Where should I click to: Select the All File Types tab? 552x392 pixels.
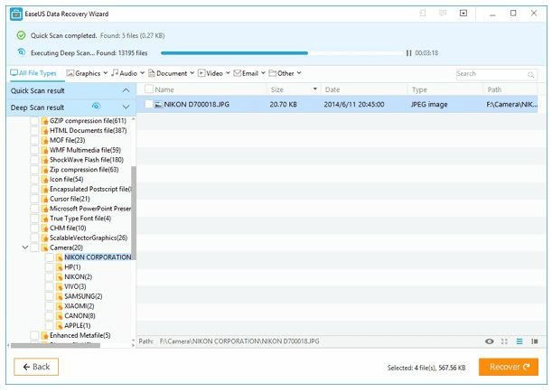33,73
